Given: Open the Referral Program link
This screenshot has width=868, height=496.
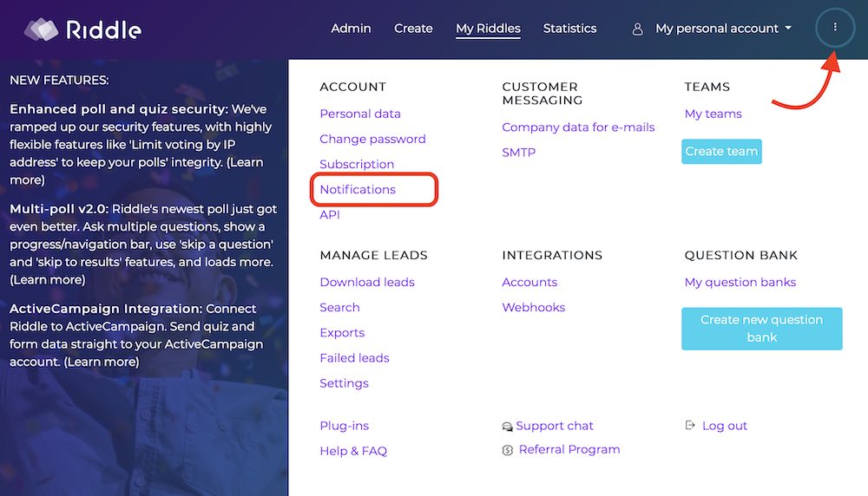Looking at the screenshot, I should (569, 449).
